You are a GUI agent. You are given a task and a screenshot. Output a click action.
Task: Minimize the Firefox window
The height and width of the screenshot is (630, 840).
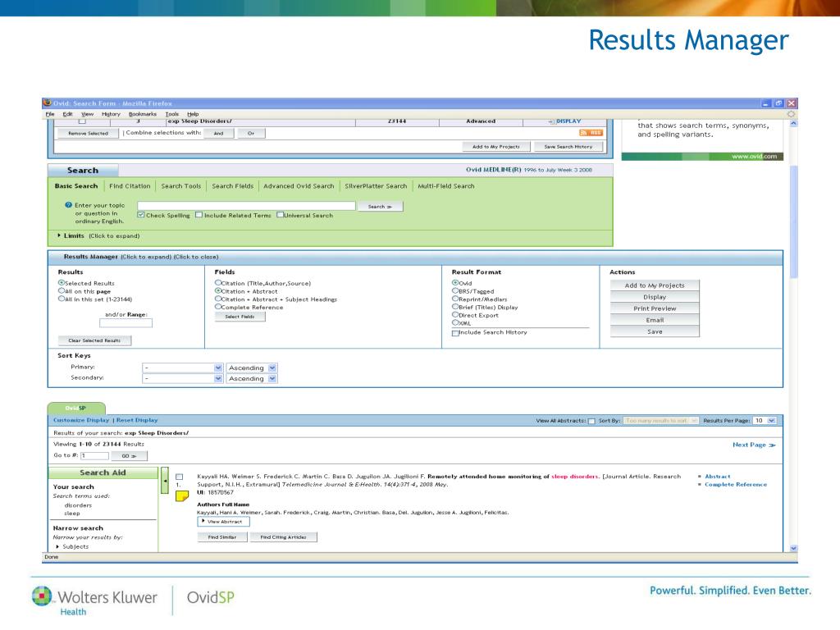pos(766,103)
